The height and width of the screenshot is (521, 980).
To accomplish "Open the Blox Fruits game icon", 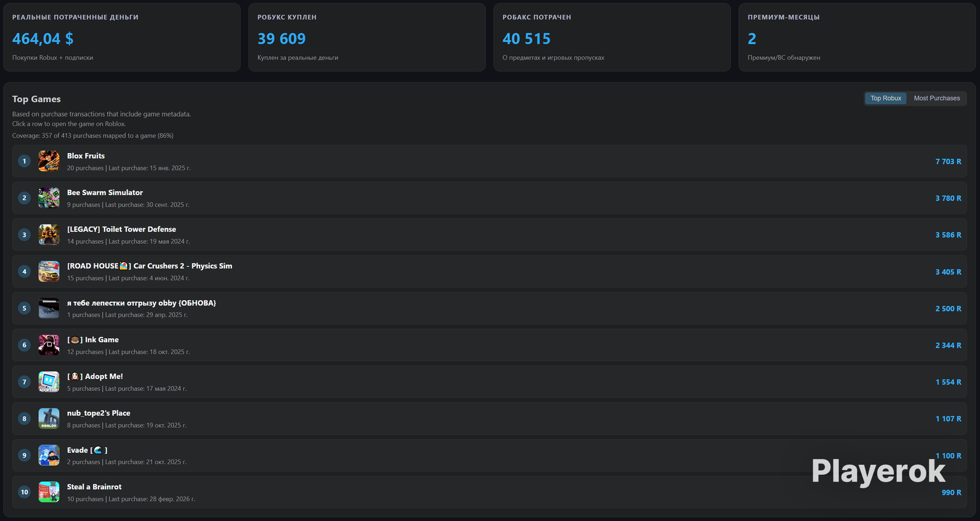I will click(49, 162).
